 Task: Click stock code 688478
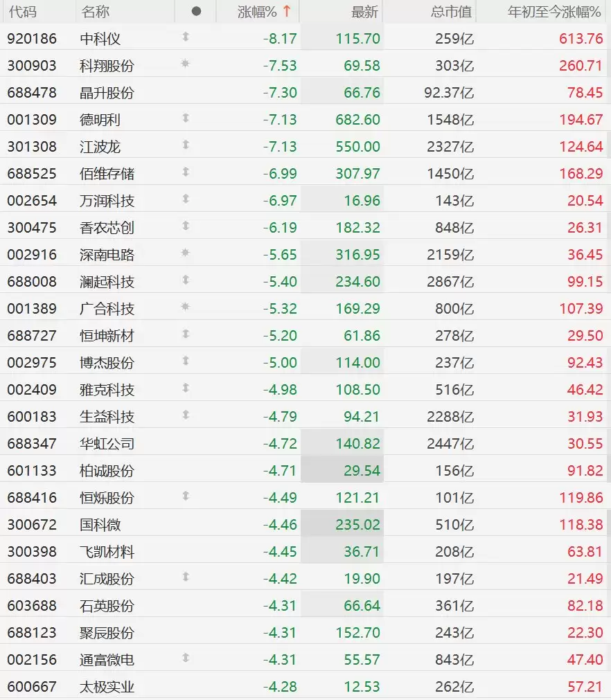coord(32,93)
